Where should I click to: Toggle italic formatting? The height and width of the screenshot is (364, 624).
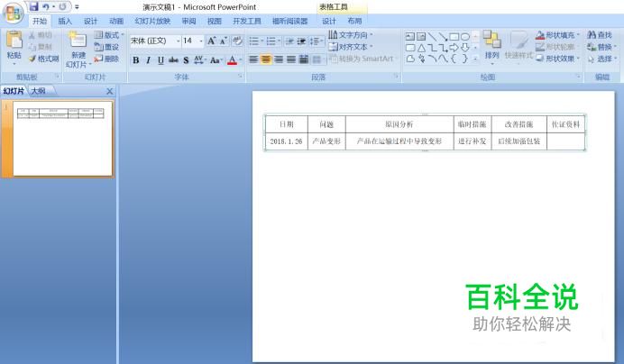click(x=149, y=60)
